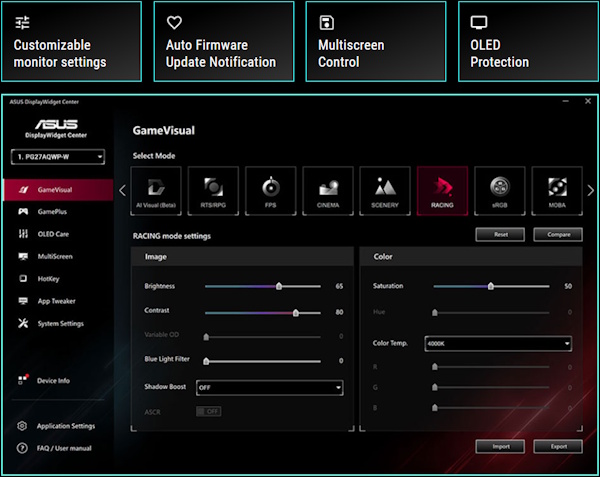Click the G color slider handle
This screenshot has width=600, height=477.
pyautogui.click(x=435, y=387)
